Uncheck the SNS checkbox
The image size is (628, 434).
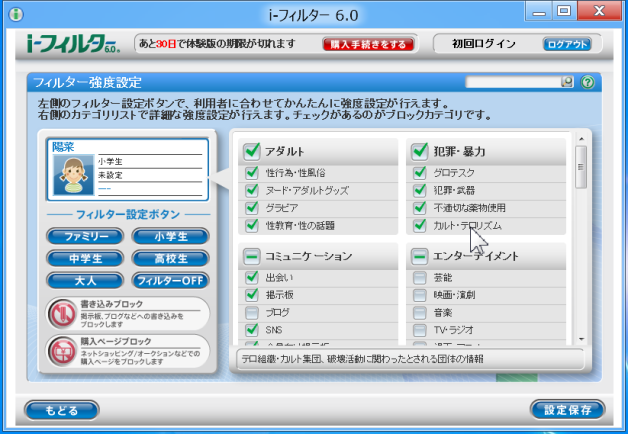click(x=252, y=330)
